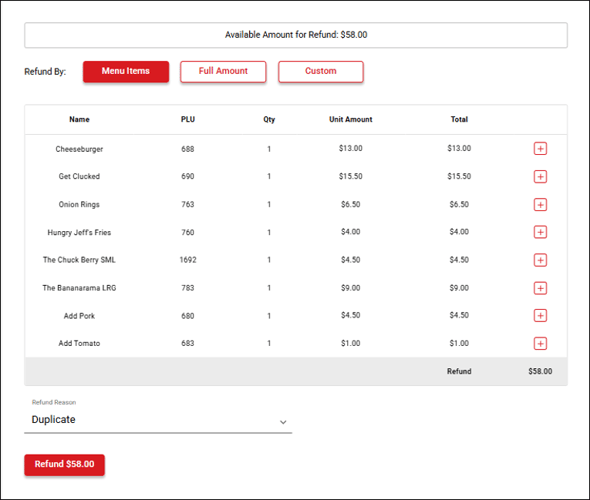
Task: Click the chevron arrow of Refund Reason
Action: point(283,422)
